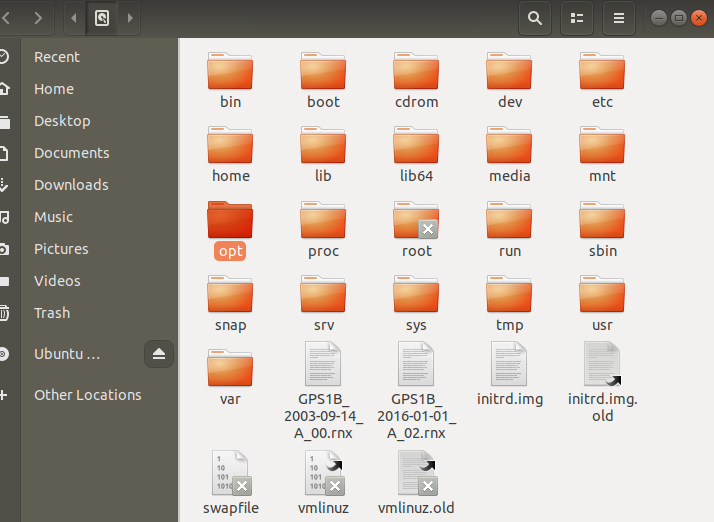714x522 pixels.
Task: Select the proc folder
Action: (323, 230)
